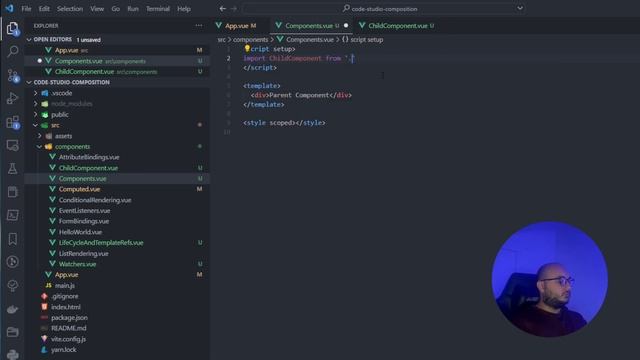
Task: Open the Explorer view in activity bar
Action: point(13,29)
